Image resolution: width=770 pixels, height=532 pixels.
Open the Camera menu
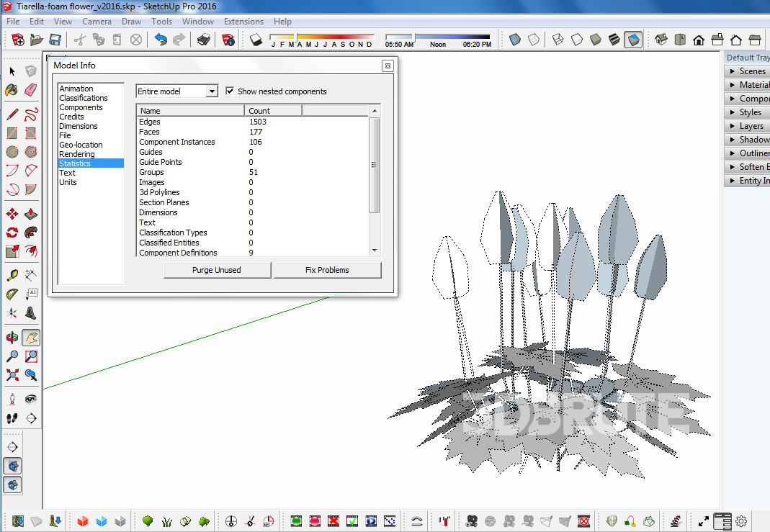tap(97, 22)
